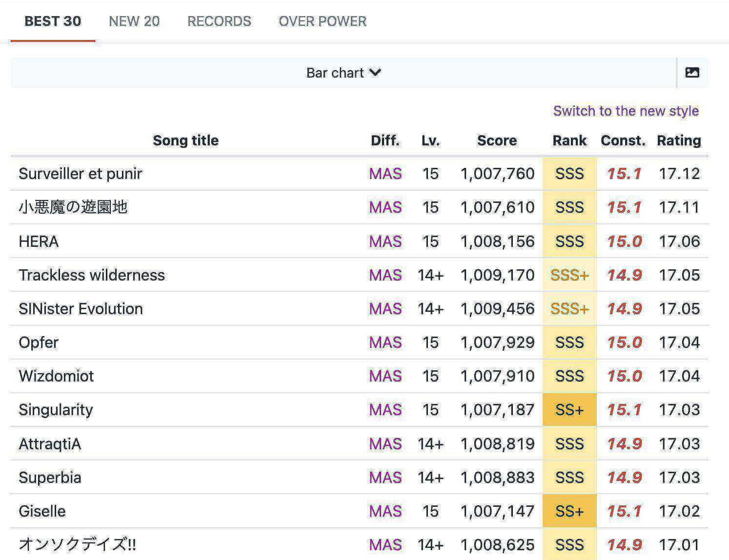
Task: Click the score 1,008,883
Action: point(497,478)
